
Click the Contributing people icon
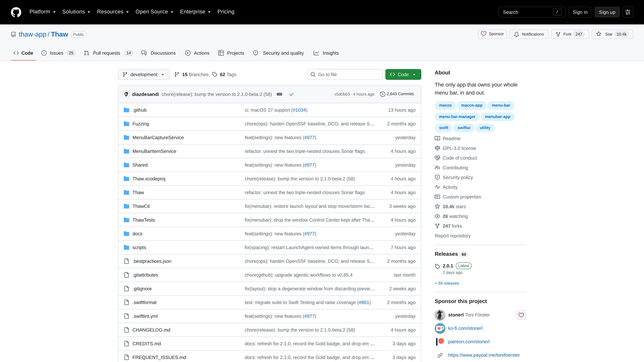(437, 167)
